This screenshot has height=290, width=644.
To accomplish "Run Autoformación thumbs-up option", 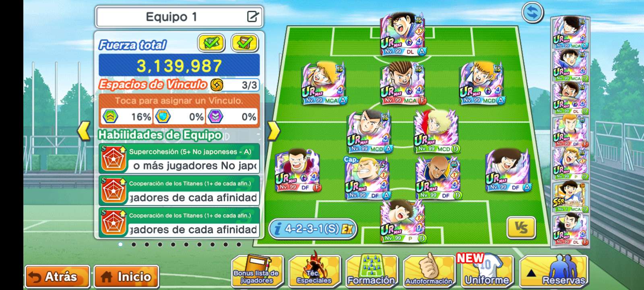I will (428, 270).
